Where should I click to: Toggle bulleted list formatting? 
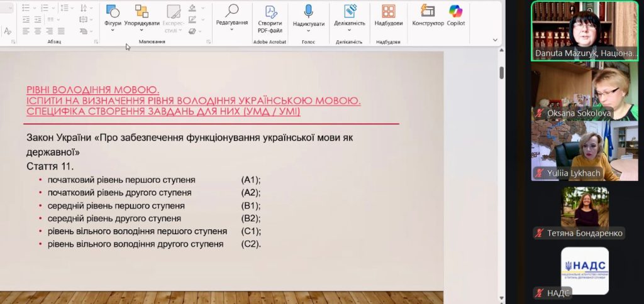click(x=26, y=8)
